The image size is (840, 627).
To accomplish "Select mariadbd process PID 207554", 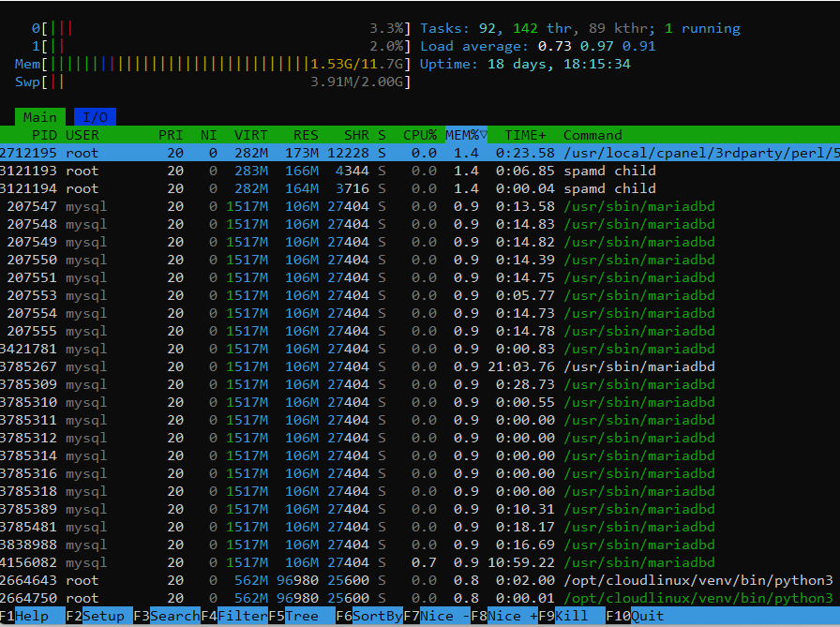I will (420, 313).
